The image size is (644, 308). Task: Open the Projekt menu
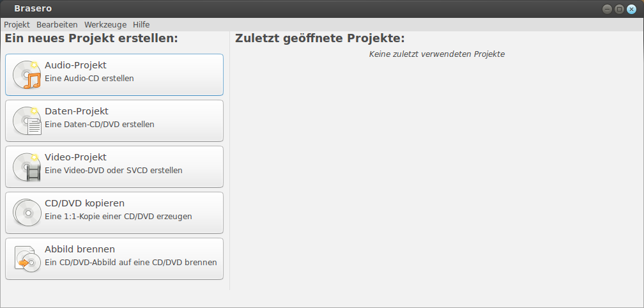coord(17,25)
